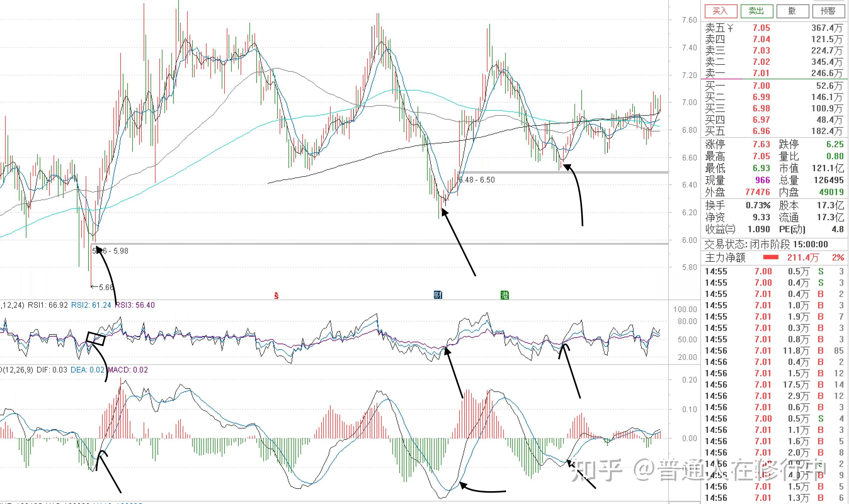Click the 外盘 value 77476
Image resolution: width=849 pixels, height=504 pixels.
758,192
